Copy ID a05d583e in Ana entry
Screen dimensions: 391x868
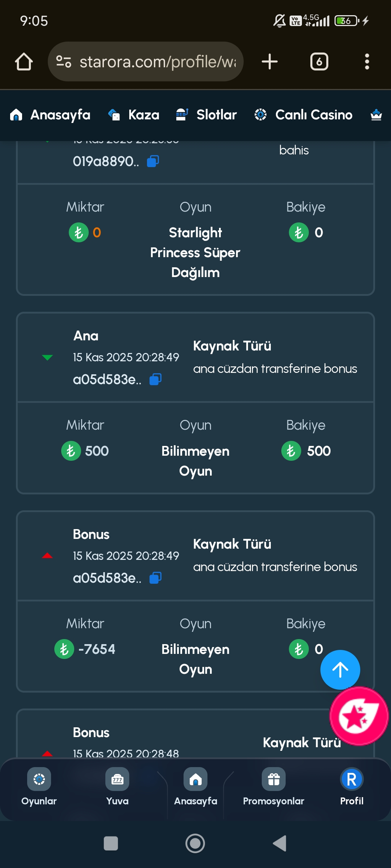(x=156, y=379)
